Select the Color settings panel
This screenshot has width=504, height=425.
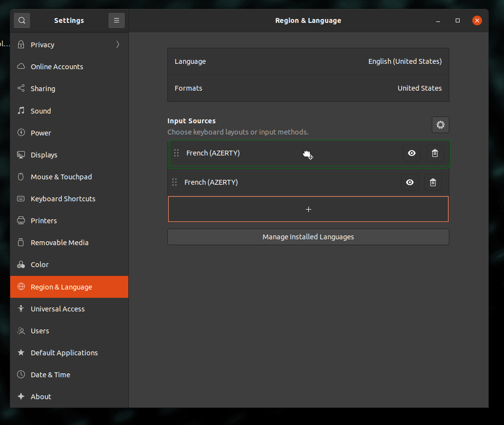[x=40, y=265]
